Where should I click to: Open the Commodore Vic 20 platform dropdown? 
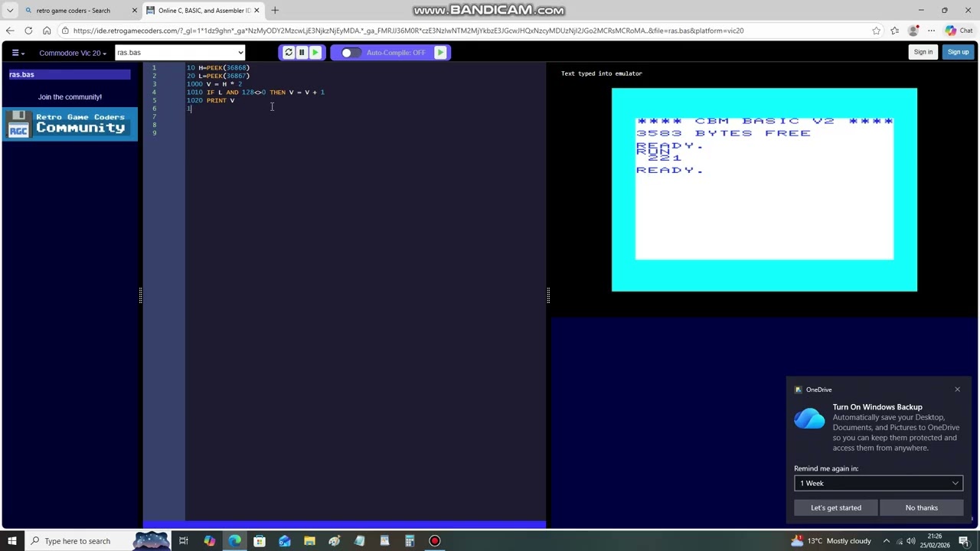(x=73, y=53)
